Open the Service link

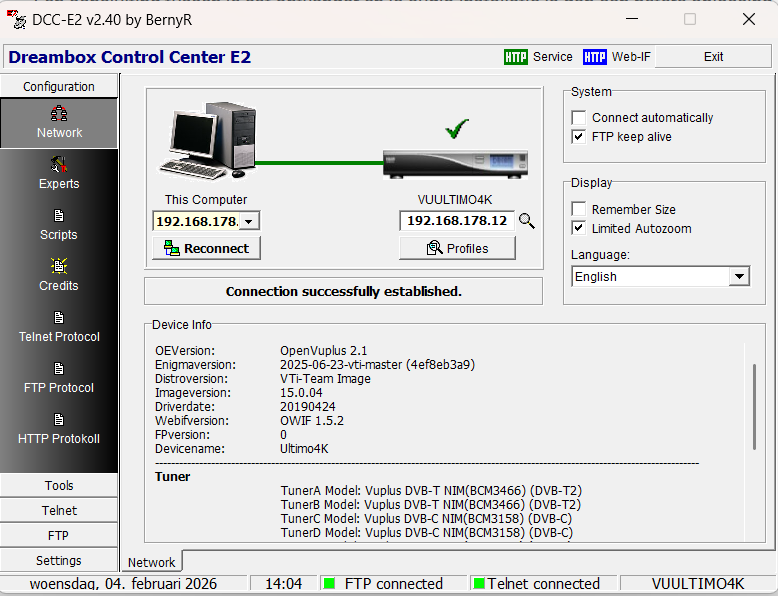[553, 57]
